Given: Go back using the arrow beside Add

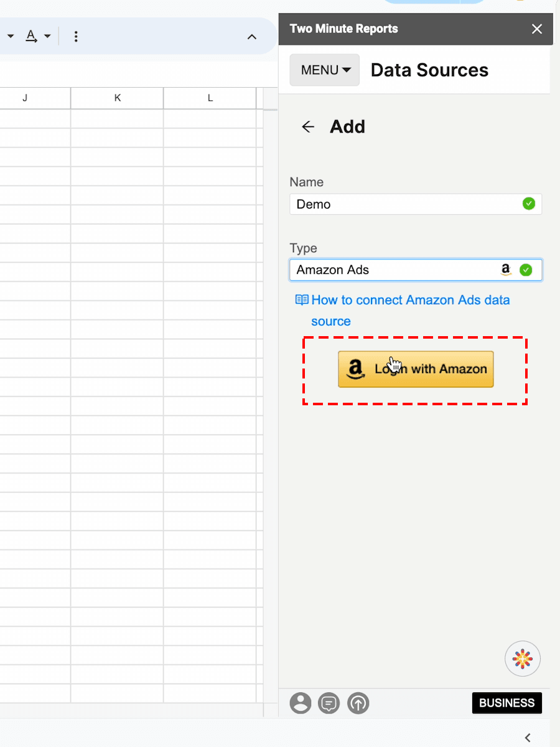Looking at the screenshot, I should pos(308,127).
